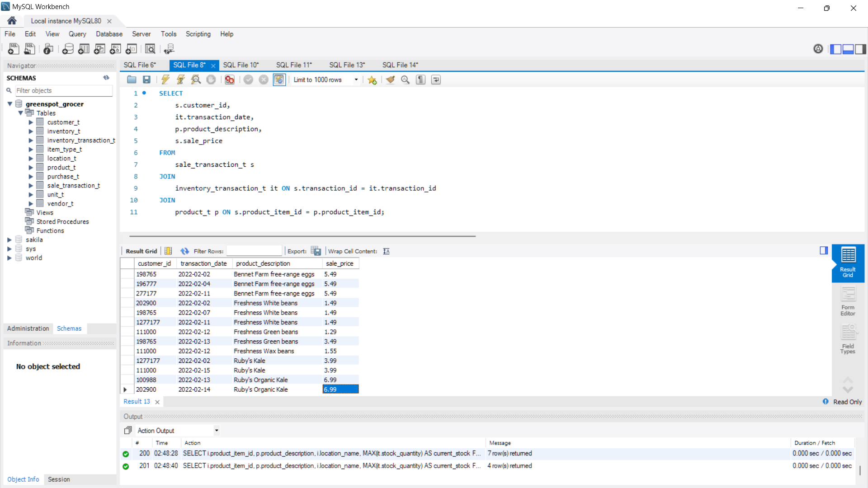Create a new view icon in main toolbar
Viewport: 868px width, 488px height.
click(99, 49)
